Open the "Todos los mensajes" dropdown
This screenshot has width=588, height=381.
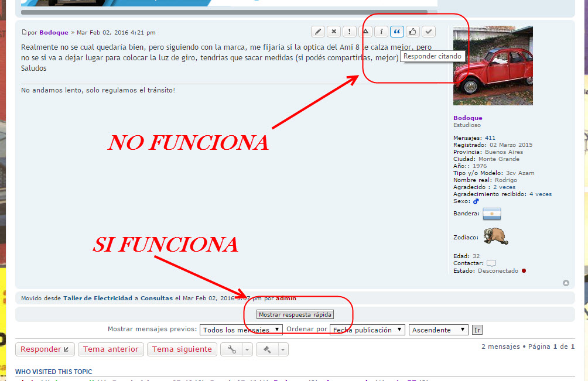241,329
